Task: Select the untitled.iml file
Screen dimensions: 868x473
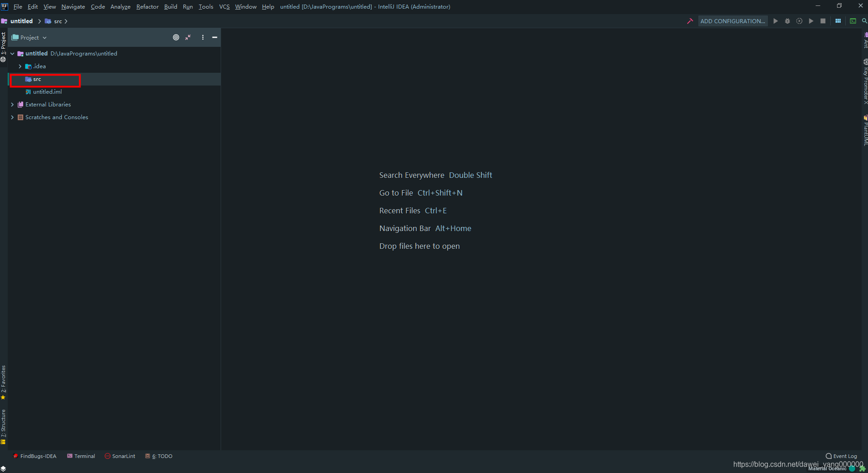Action: coord(47,92)
